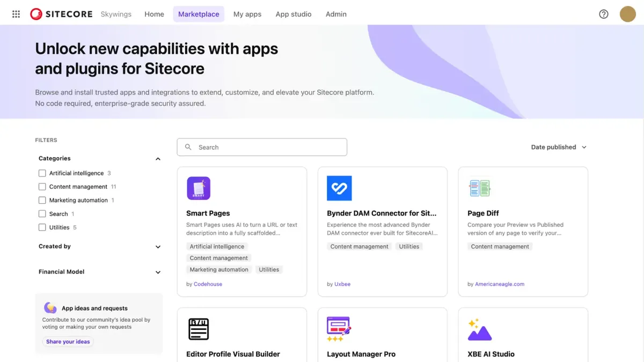Screen dimensions: 644x362
Task: Collapse the Categories filter section
Action: [x=158, y=159]
